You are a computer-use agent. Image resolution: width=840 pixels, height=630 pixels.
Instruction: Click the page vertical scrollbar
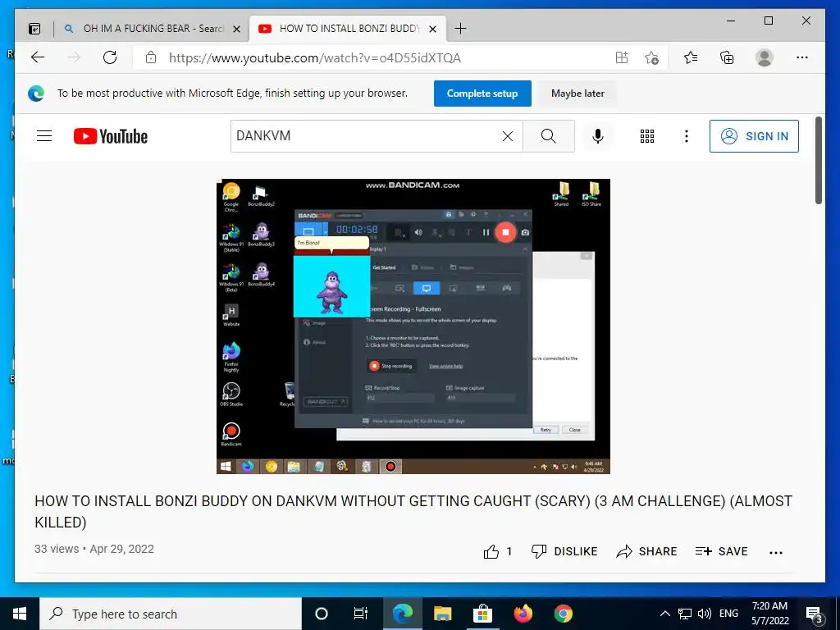click(818, 161)
